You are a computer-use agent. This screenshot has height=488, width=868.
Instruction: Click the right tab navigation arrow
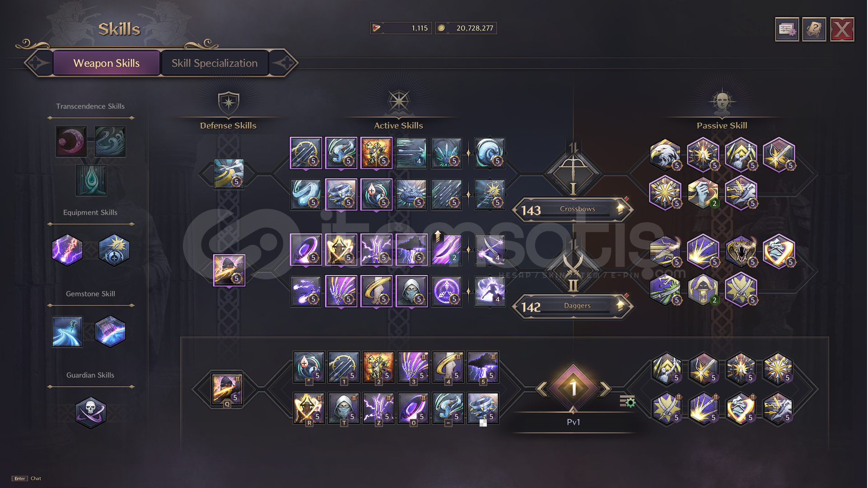click(284, 63)
